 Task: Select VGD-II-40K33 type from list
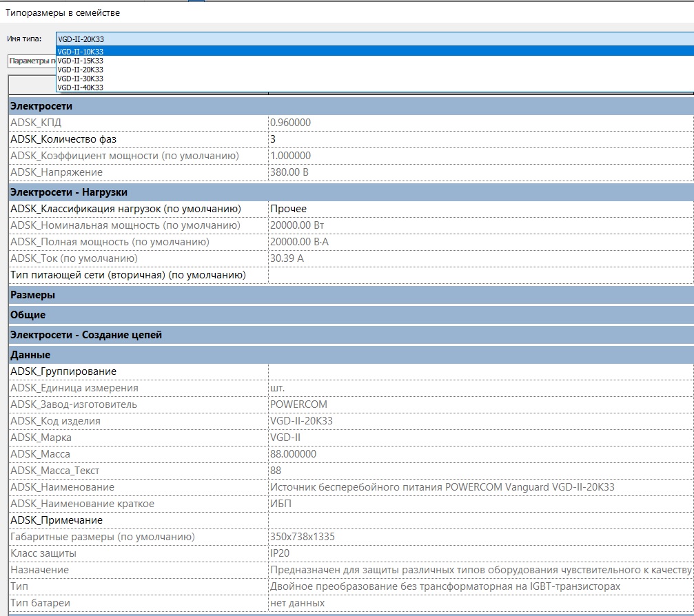point(81,88)
